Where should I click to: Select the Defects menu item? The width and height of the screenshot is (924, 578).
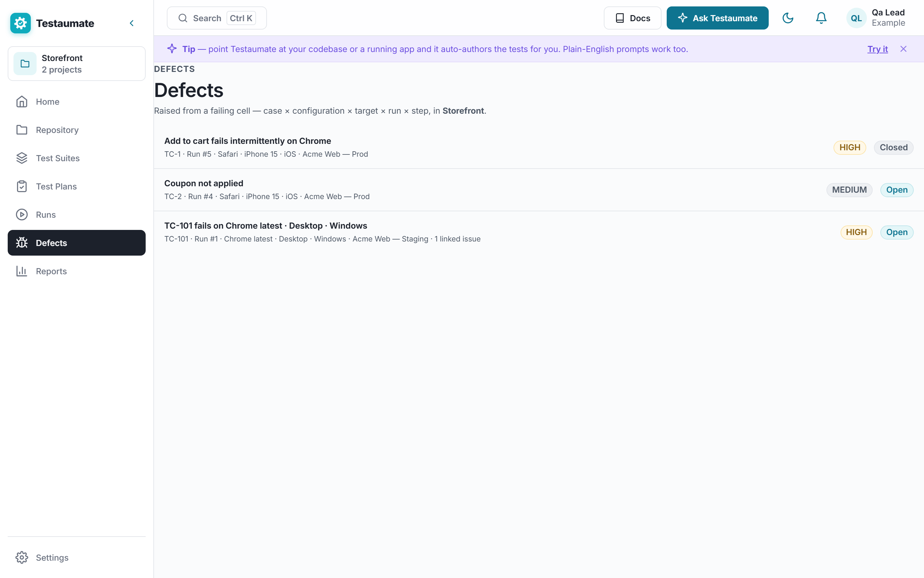click(x=76, y=243)
